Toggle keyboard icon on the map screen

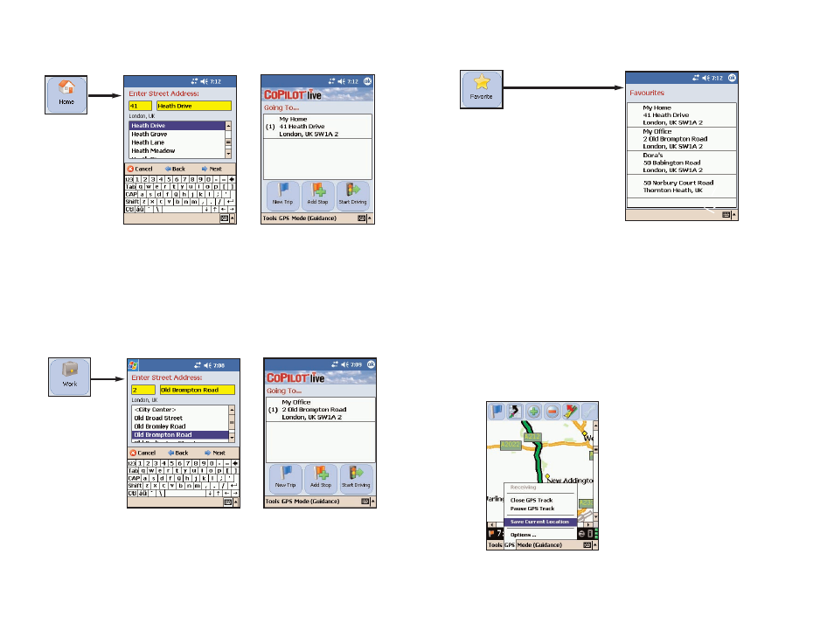click(x=587, y=545)
